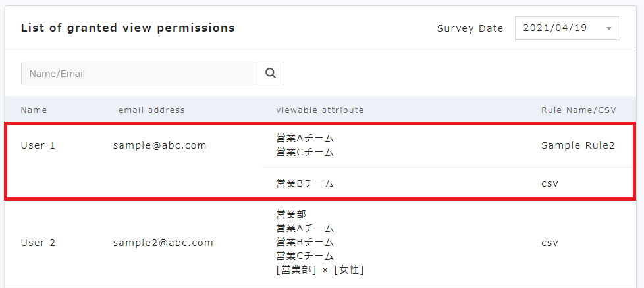Click the List of granted view permissions heading
The height and width of the screenshot is (288, 644).
(x=128, y=28)
